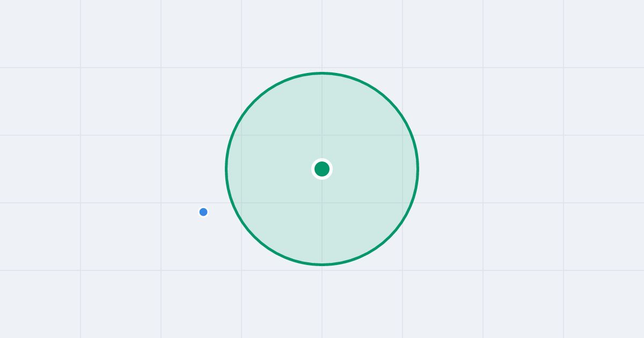Click the topmost point of the green circle outline
Screen dimensions: 644x338
point(322,73)
